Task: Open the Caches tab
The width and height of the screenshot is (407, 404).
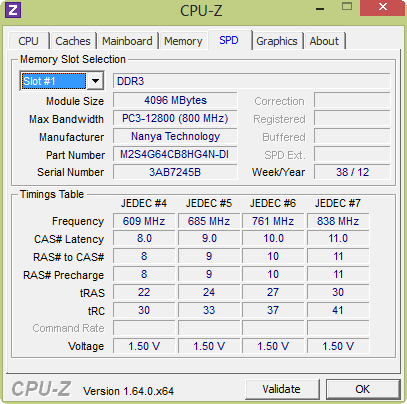Action: pos(73,41)
